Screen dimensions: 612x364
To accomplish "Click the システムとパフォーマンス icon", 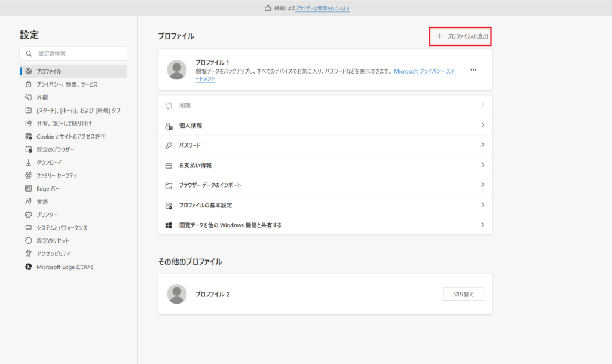I will coord(29,228).
